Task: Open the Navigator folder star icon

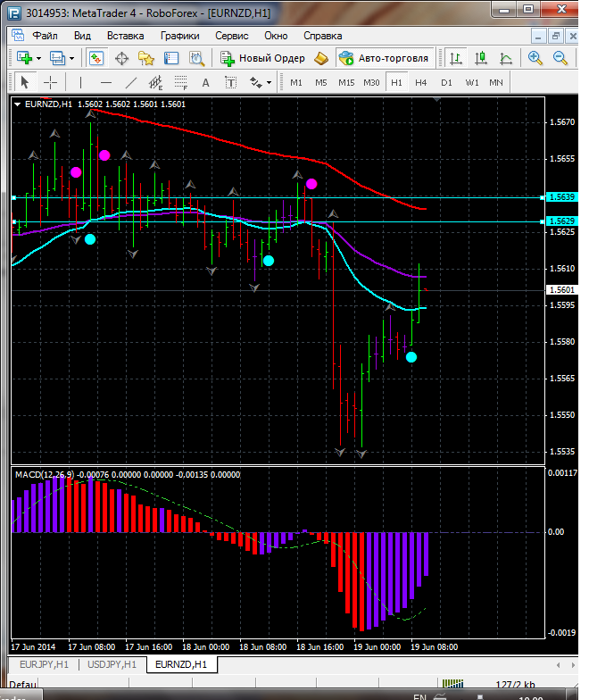Action: (x=146, y=58)
